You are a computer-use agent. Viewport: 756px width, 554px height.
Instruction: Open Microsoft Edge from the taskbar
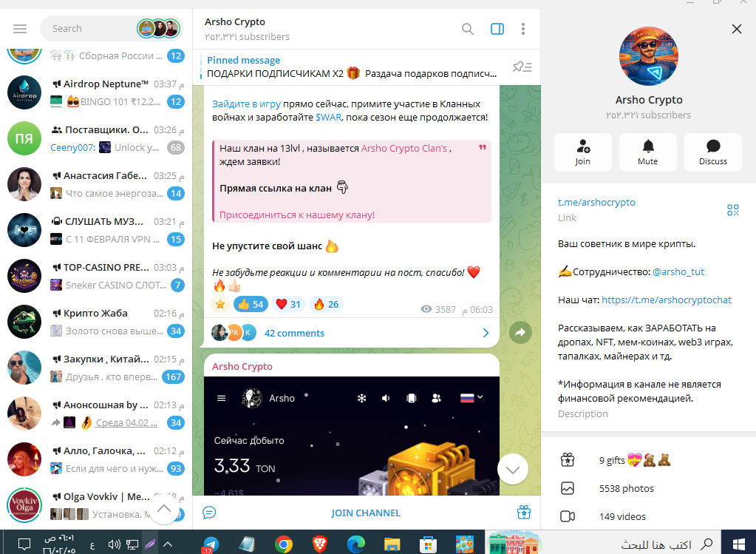pos(355,544)
